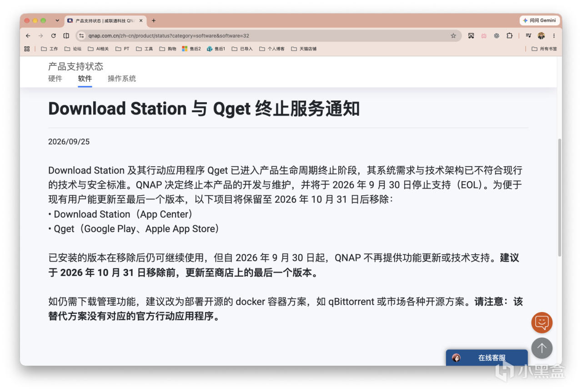
Task: Open the 在线客服 chat button
Action: [487, 358]
